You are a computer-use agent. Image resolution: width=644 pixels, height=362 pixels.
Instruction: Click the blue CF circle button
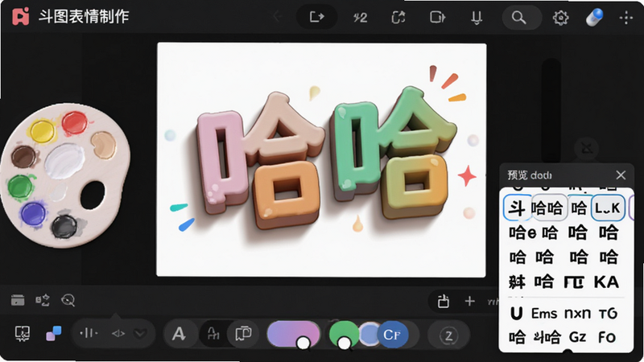(x=392, y=335)
